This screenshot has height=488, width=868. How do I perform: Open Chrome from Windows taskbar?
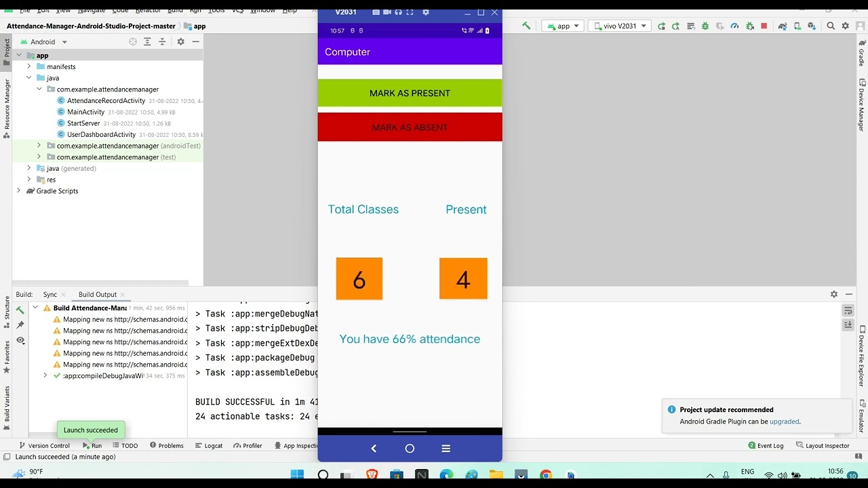546,474
